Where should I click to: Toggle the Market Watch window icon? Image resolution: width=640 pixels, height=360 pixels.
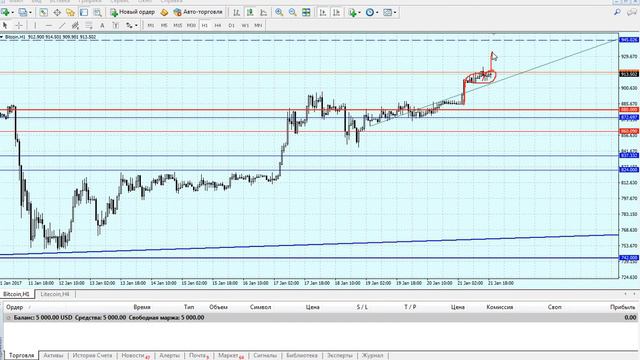point(44,13)
